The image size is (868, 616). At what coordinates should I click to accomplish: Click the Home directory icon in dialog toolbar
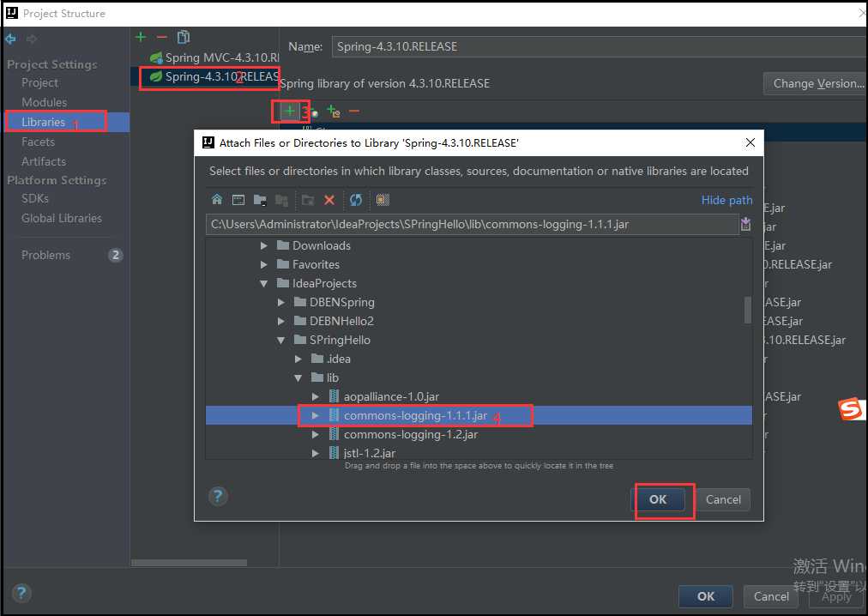[x=217, y=199]
